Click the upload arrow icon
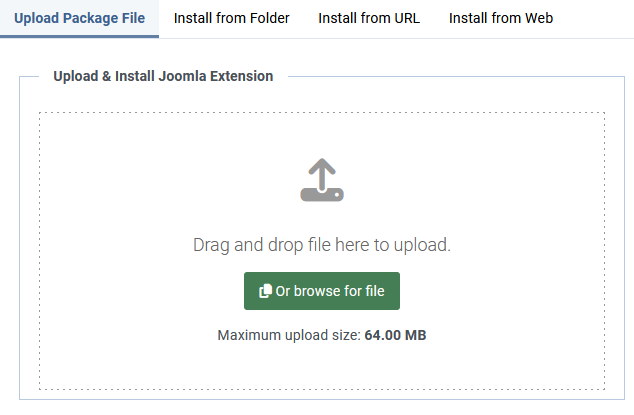The width and height of the screenshot is (634, 415). pyautogui.click(x=322, y=180)
